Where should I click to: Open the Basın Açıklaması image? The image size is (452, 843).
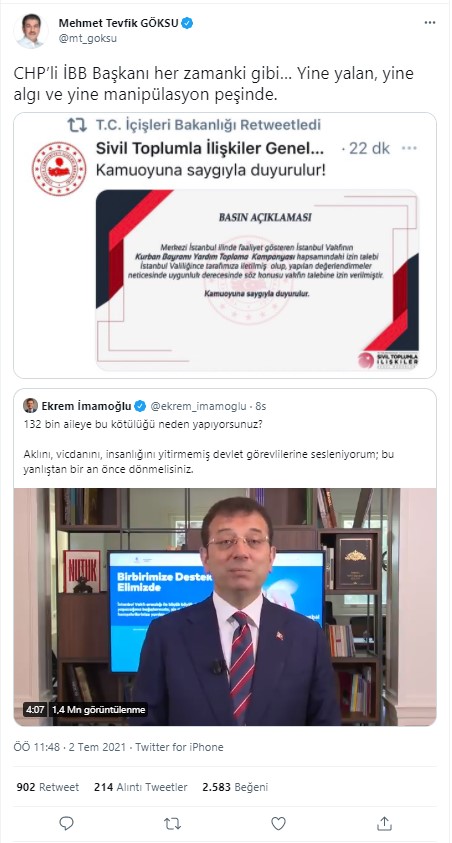(x=257, y=280)
